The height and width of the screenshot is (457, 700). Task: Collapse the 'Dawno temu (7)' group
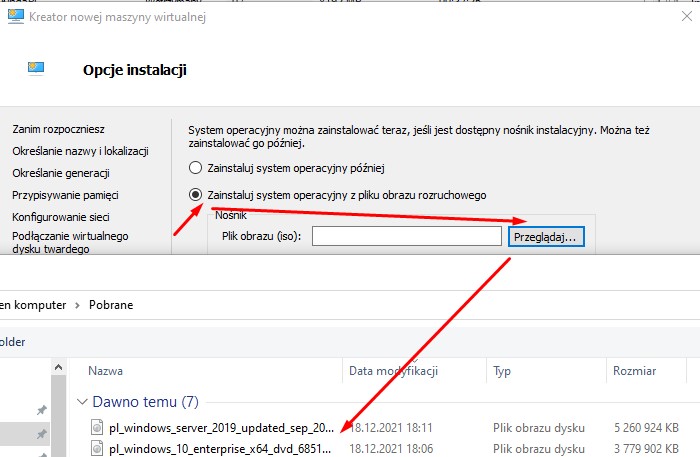tap(82, 402)
